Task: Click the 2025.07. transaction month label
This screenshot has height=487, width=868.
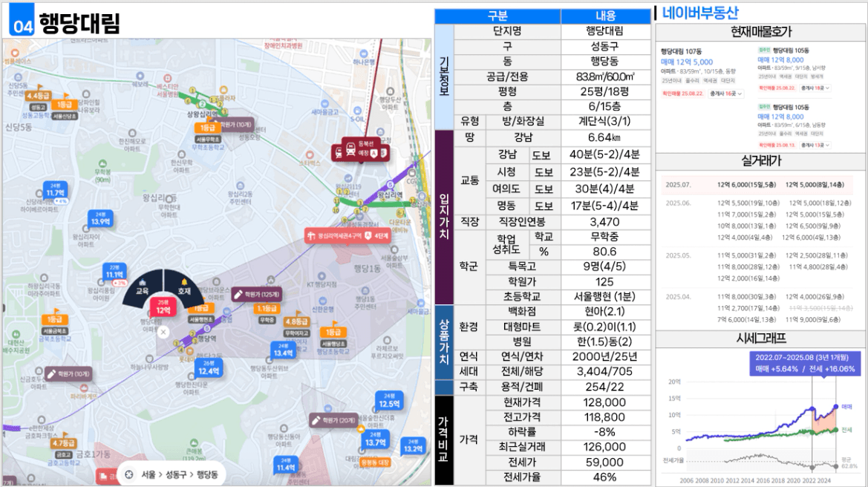Action: tap(678, 185)
